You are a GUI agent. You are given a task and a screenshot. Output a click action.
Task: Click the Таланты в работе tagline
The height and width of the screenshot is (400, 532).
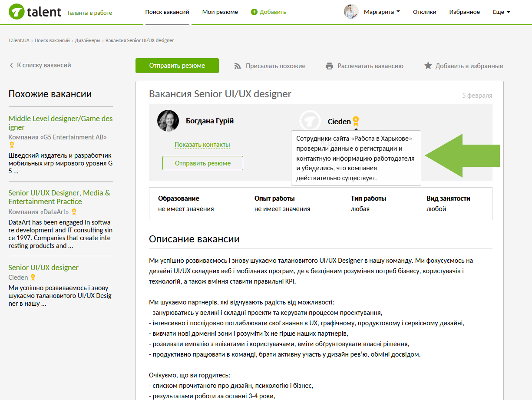89,13
